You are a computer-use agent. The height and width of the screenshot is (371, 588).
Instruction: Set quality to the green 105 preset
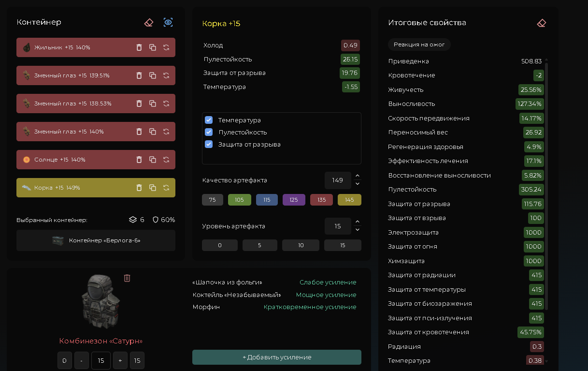click(240, 200)
